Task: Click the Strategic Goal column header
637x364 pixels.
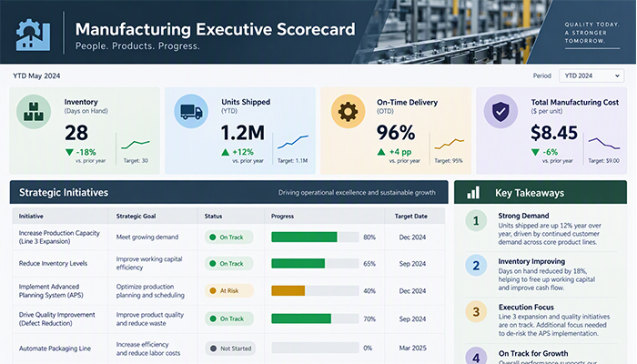Action: point(136,217)
